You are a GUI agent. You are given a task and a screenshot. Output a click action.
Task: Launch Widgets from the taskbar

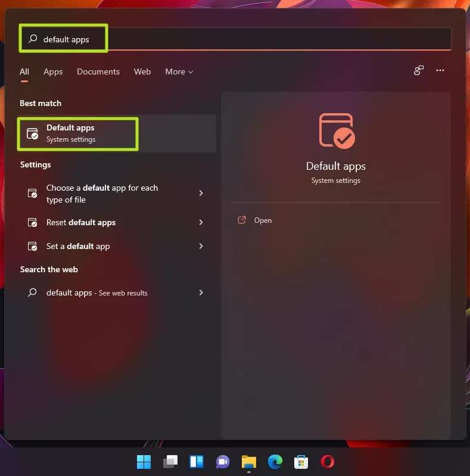click(197, 462)
